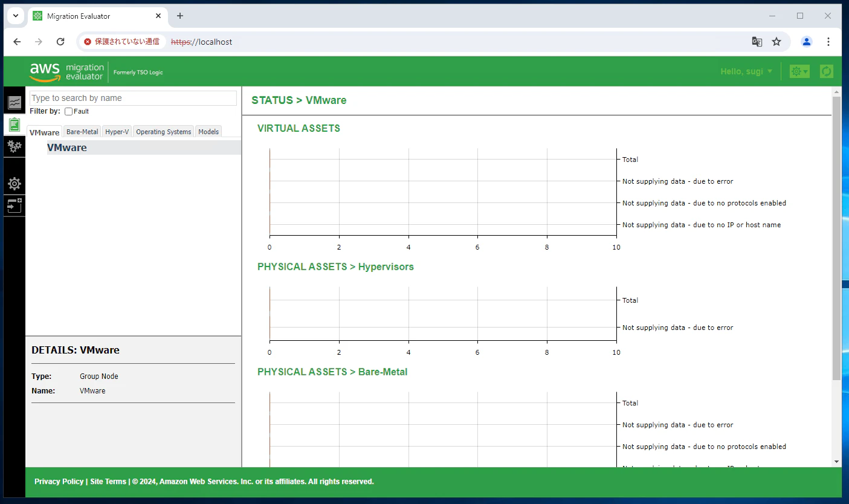Select the clipboard status icon in sidebar
Screen dimensions: 849x504
pyautogui.click(x=15, y=124)
